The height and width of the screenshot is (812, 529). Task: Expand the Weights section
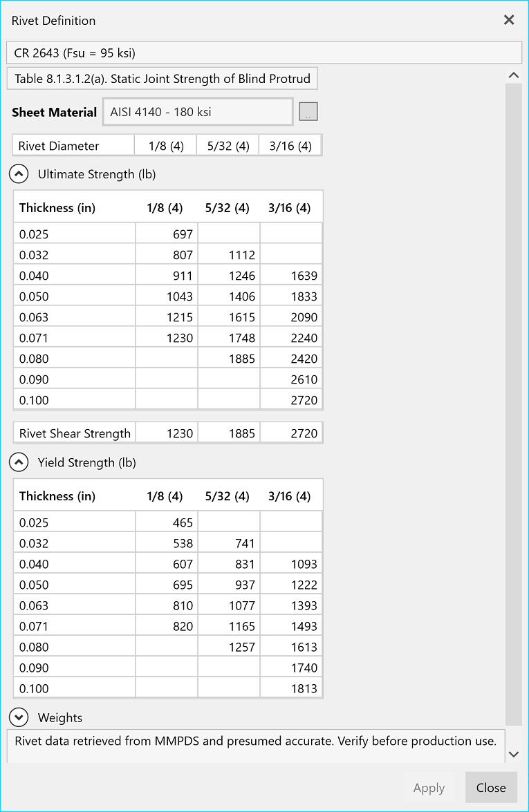coord(19,717)
